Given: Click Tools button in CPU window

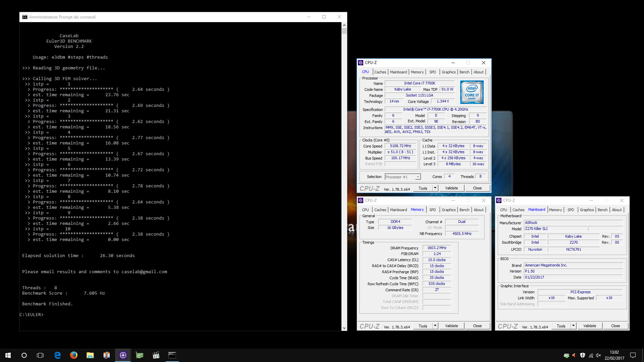Looking at the screenshot, I should 423,188.
